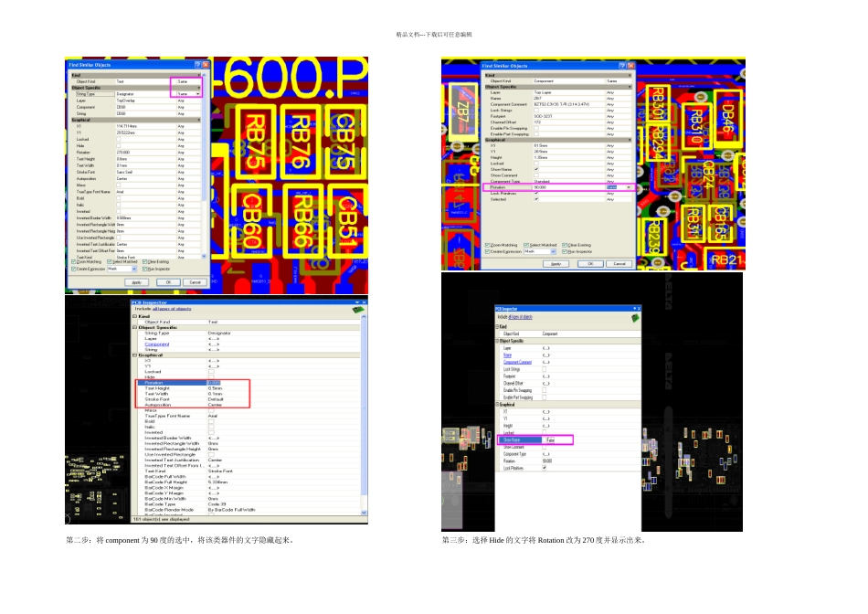Screen dimensions: 868x614
Task: Toggle Run Inspector in Component-kind Find Similar dialog
Action: tap(565, 251)
